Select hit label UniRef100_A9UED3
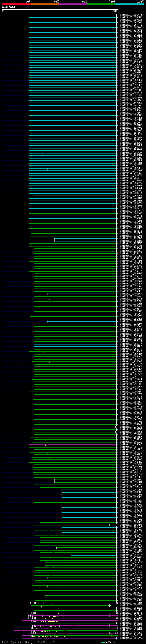This screenshot has width=146, height=644. pos(131,547)
